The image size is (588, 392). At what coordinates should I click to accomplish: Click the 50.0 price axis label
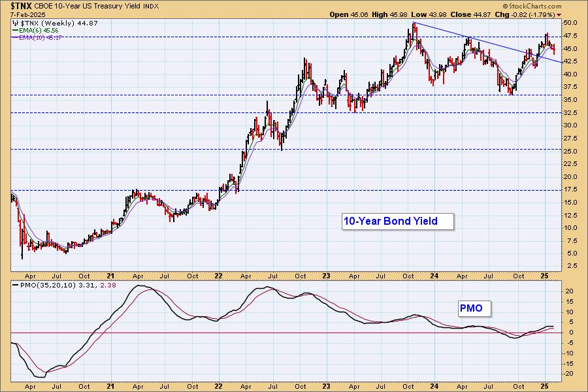(x=570, y=23)
